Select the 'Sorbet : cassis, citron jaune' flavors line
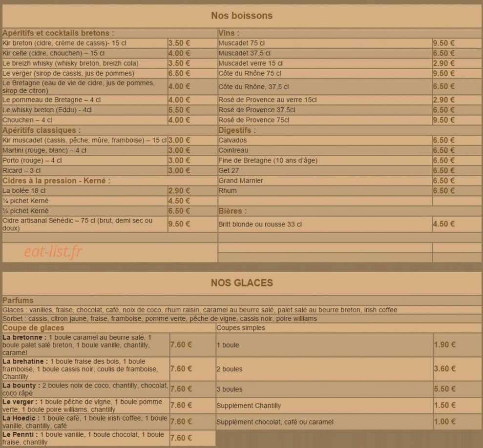The width and height of the screenshot is (483, 448). (160, 319)
